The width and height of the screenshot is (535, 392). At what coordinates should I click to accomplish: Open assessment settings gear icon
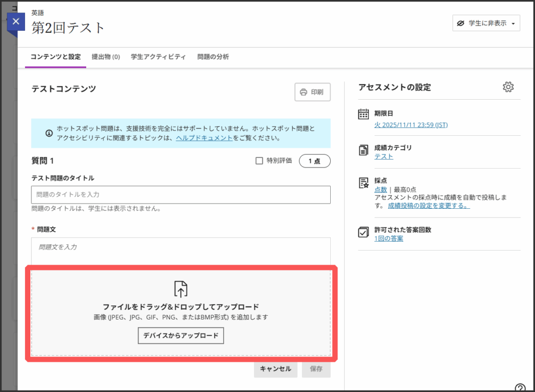(508, 87)
